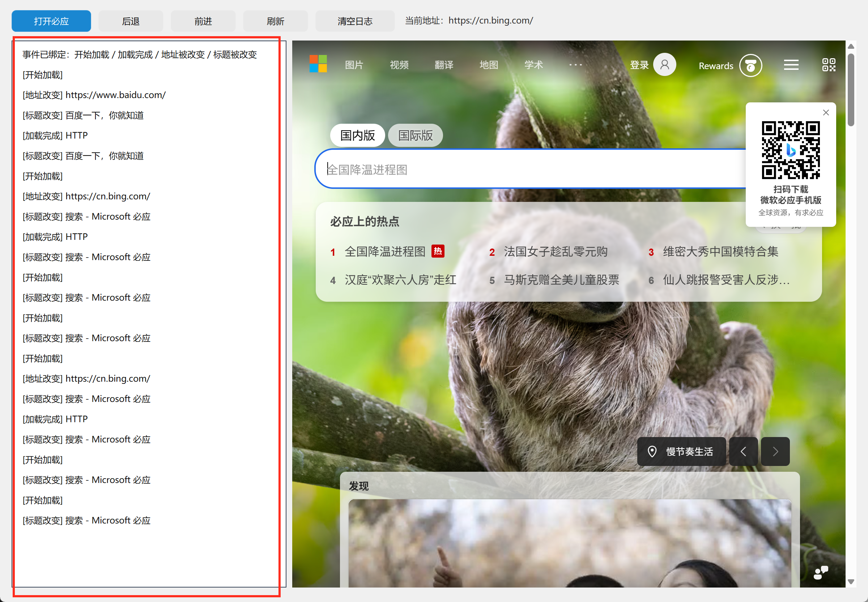Image resolution: width=868 pixels, height=602 pixels.
Task: Click the 后退 button
Action: (x=131, y=21)
